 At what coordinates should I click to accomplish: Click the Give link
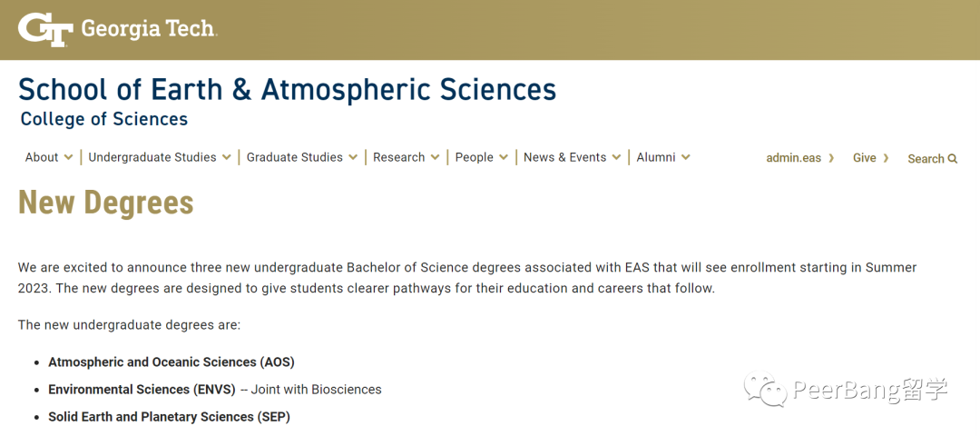coord(865,158)
